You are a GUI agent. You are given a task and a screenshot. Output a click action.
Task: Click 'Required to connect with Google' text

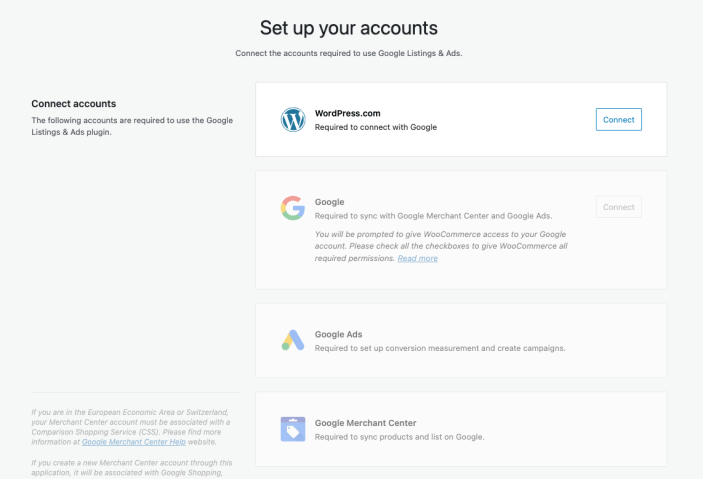pyautogui.click(x=376, y=127)
